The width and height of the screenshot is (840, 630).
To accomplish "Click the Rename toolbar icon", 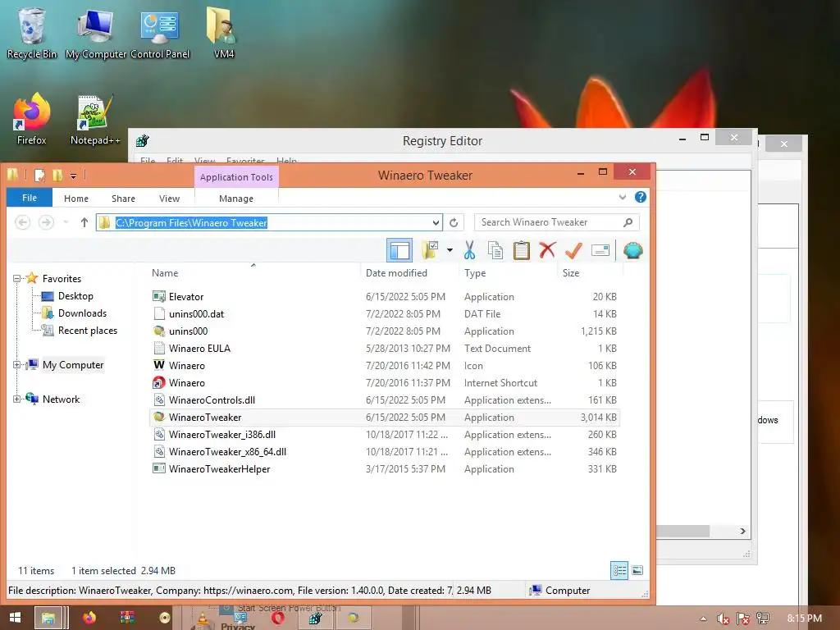I will 600,250.
